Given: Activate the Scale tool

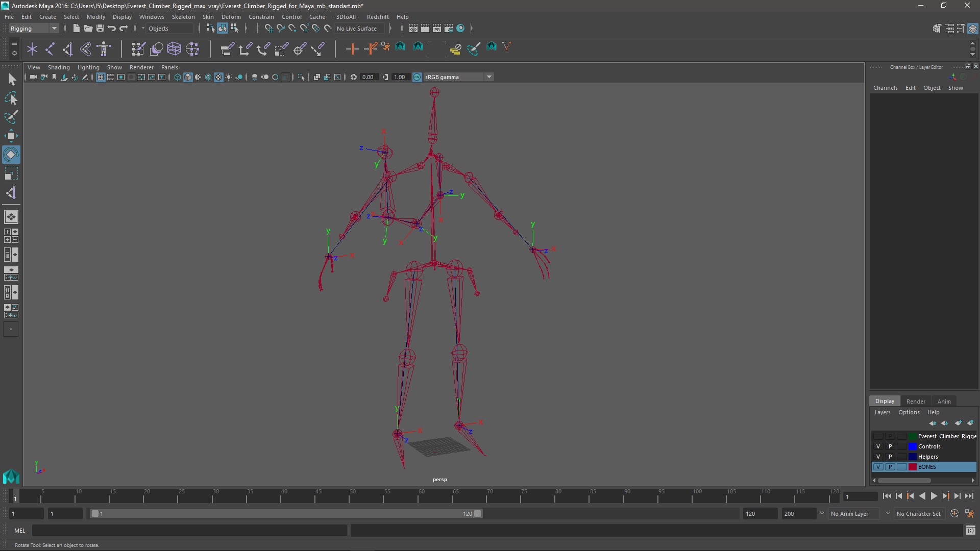Looking at the screenshot, I should (x=11, y=173).
